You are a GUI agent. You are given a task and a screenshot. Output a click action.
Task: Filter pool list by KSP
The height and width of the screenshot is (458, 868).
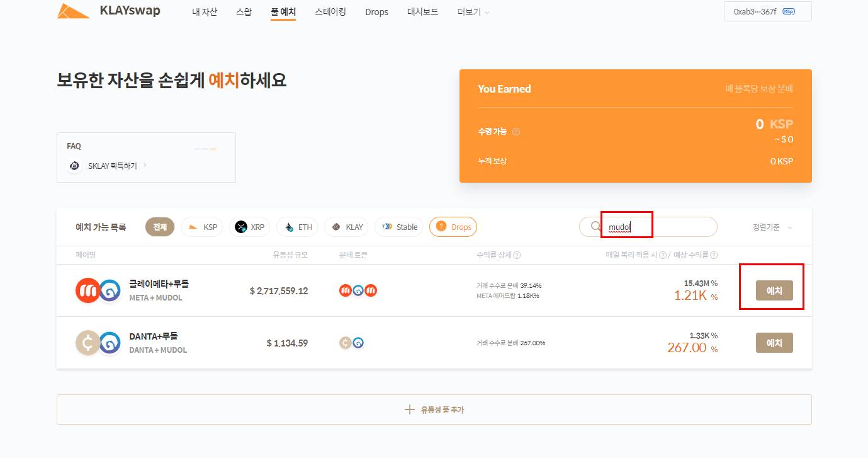click(x=202, y=227)
